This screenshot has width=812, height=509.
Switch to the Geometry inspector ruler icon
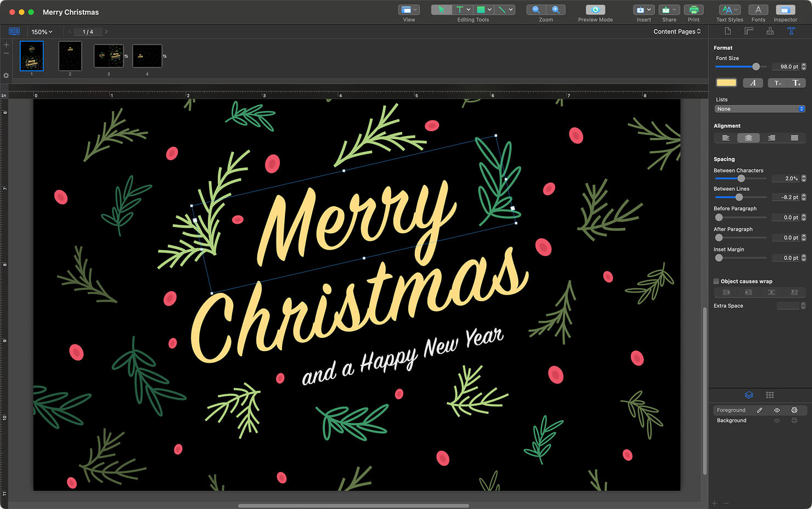tap(748, 31)
